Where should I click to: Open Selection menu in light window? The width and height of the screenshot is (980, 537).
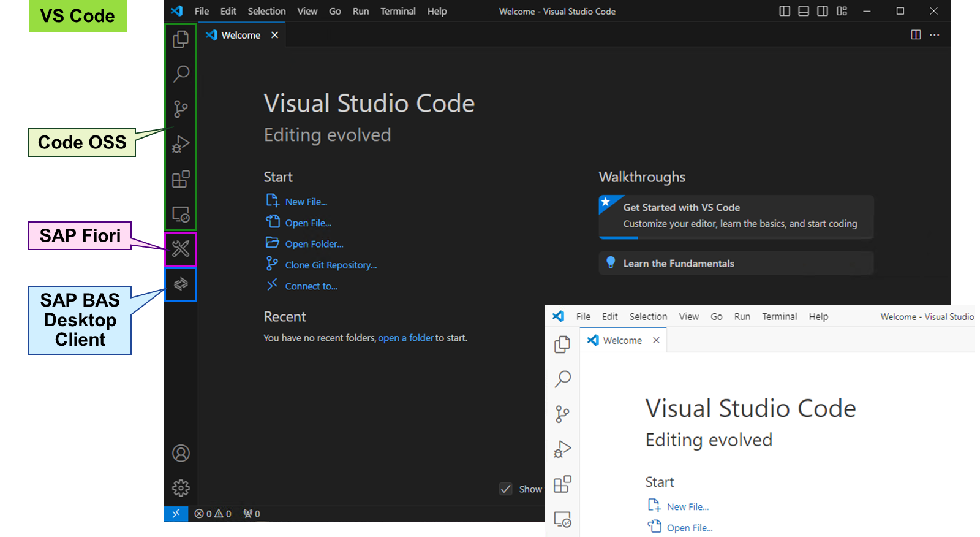pyautogui.click(x=648, y=316)
